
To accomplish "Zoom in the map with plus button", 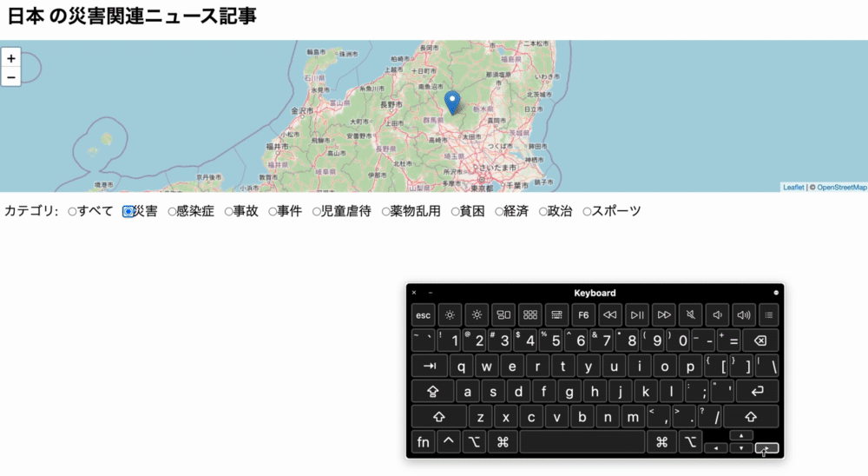I will (11, 57).
